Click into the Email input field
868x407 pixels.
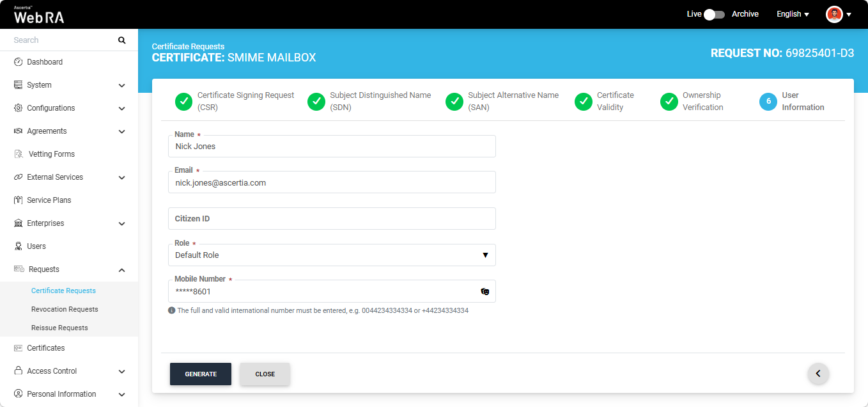pyautogui.click(x=332, y=182)
